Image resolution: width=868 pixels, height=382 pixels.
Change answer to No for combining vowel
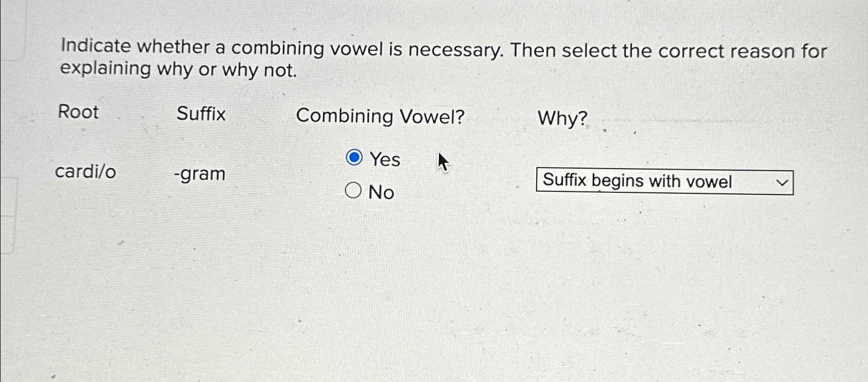click(354, 191)
